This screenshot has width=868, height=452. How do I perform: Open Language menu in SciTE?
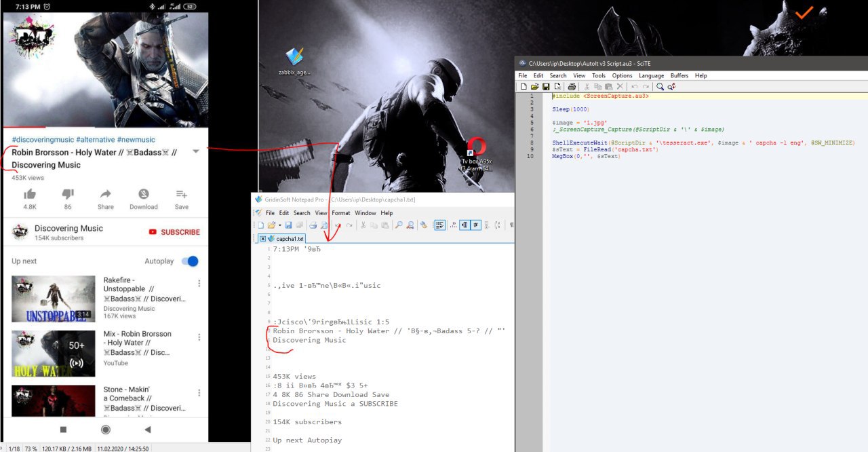click(651, 75)
